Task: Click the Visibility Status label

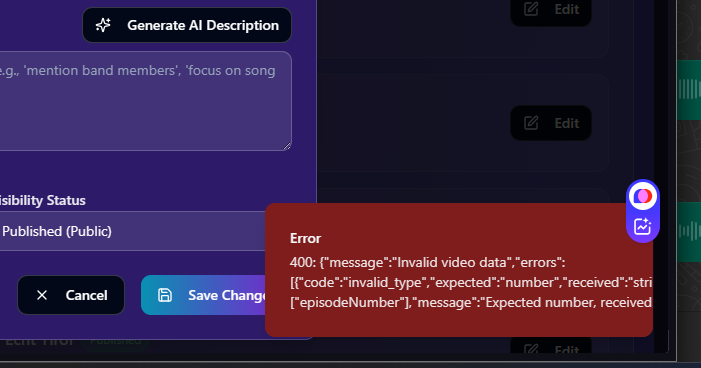Action: click(42, 200)
